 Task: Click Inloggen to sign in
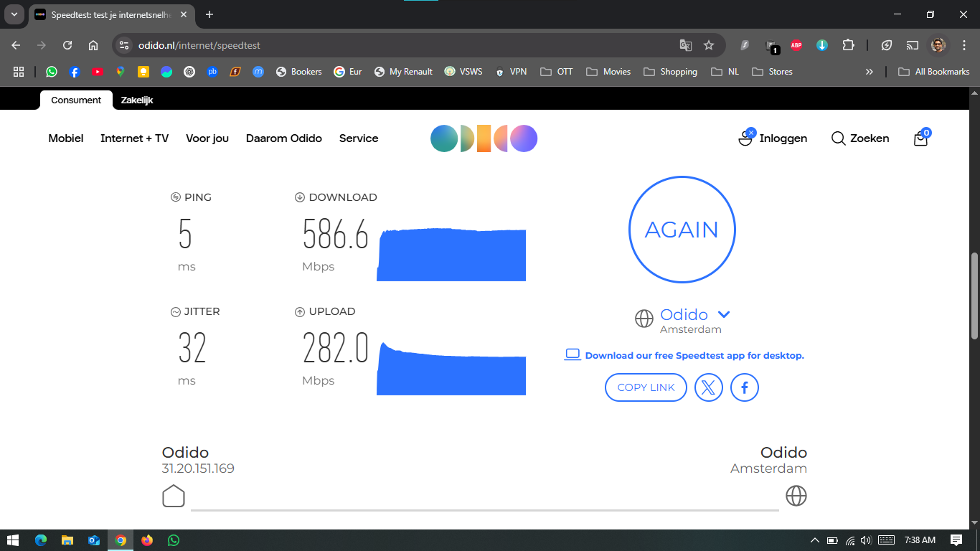pos(773,138)
